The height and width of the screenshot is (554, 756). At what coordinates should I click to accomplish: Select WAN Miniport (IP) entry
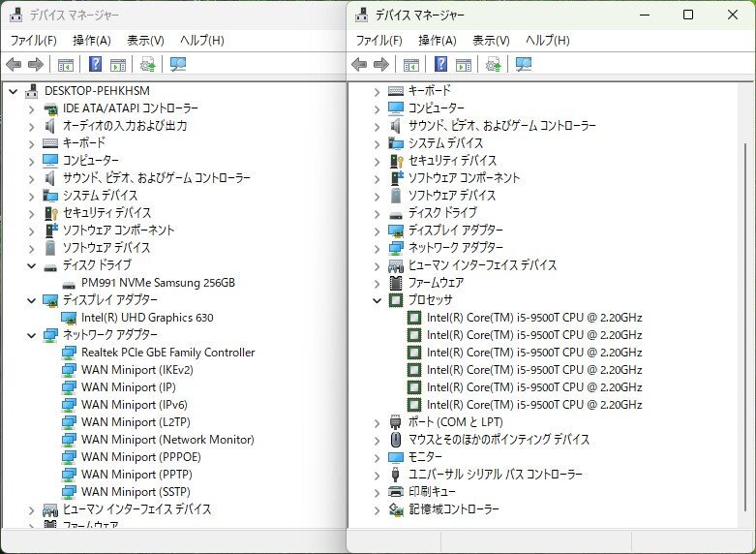point(129,387)
